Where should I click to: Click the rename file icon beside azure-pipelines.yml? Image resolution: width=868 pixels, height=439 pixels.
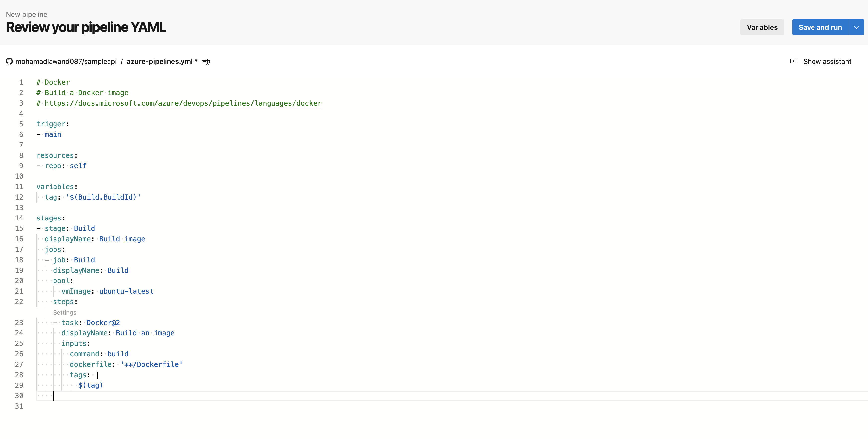point(206,62)
